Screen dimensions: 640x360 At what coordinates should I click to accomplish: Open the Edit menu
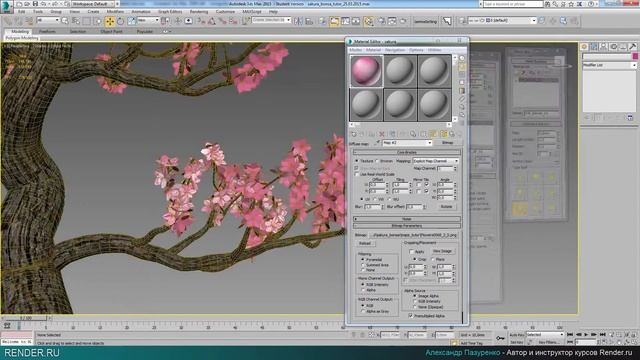tap(22, 12)
